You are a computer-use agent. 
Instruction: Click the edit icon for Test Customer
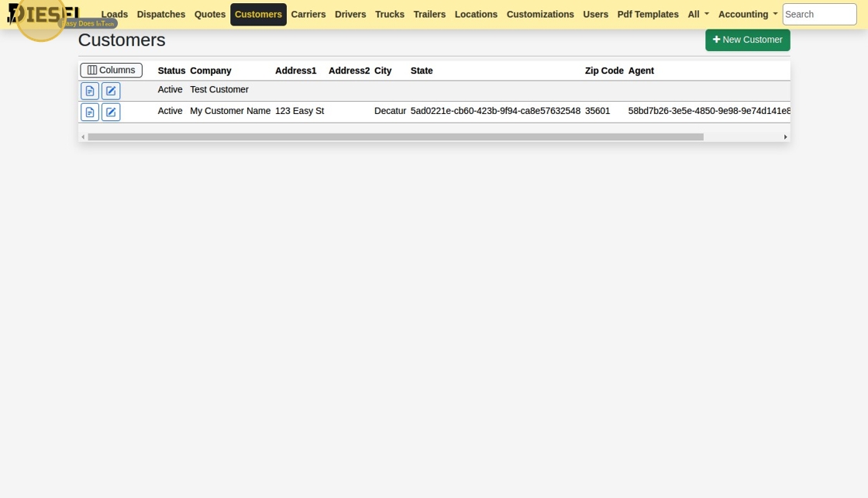(111, 91)
